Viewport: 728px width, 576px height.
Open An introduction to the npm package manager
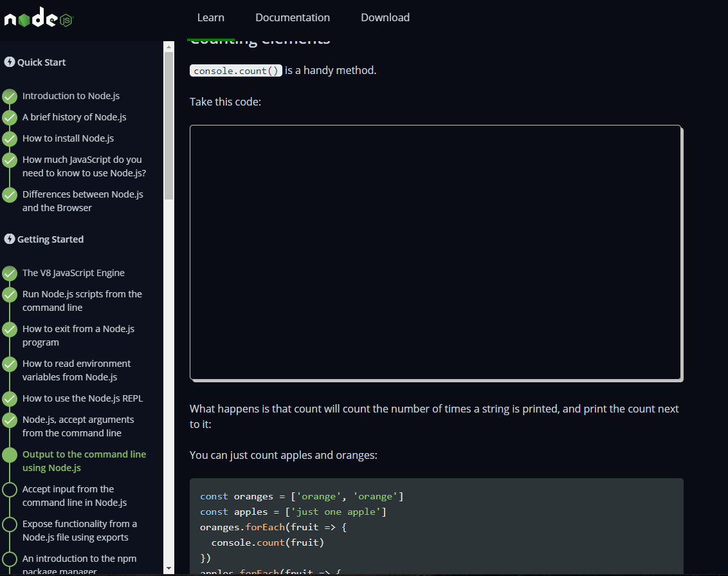[79, 564]
